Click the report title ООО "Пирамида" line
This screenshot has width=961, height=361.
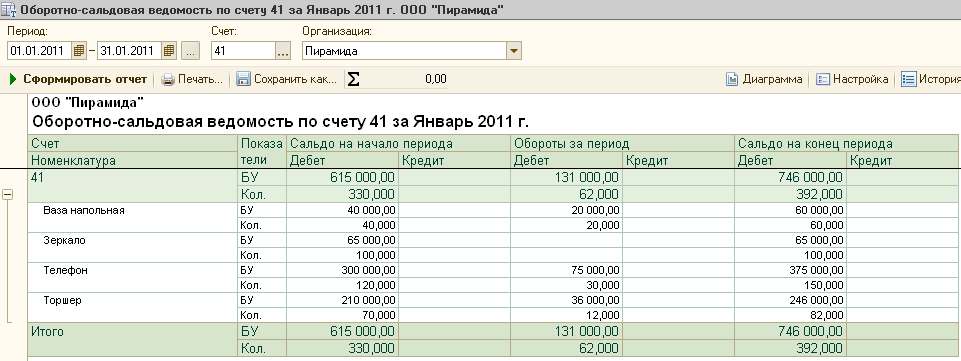pos(87,102)
